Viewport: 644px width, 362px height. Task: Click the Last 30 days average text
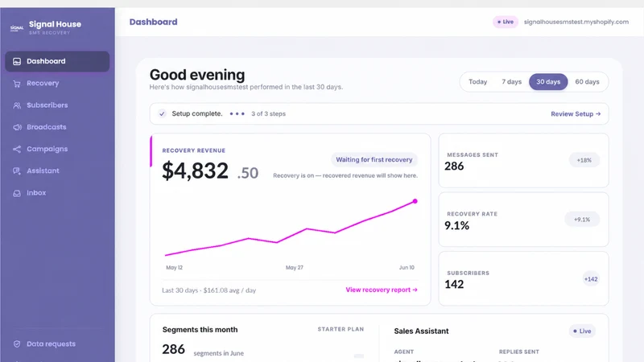[209, 290]
